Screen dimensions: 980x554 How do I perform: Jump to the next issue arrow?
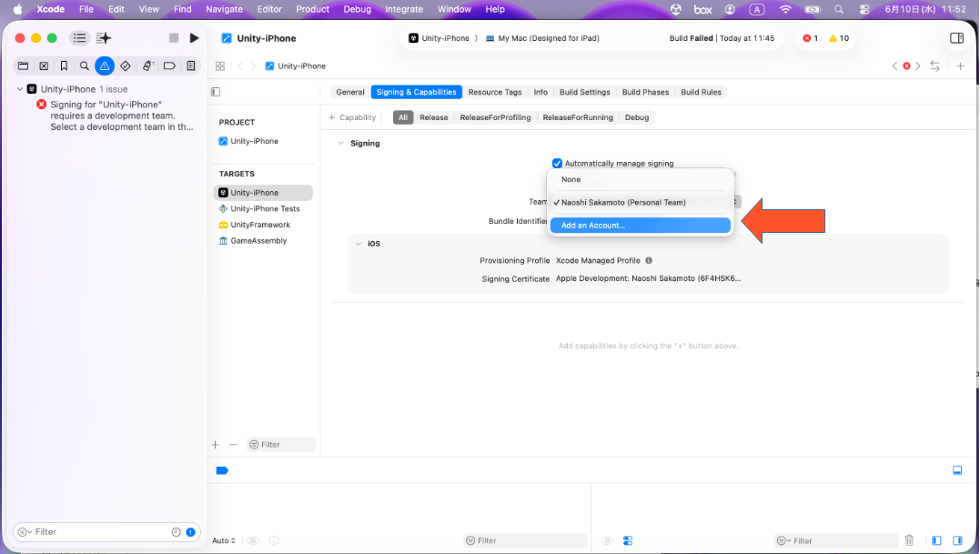(917, 65)
